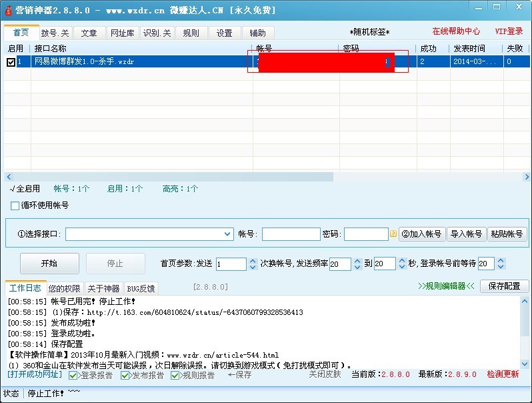
Task: Increase the 发送 count stepper
Action: click(x=253, y=261)
